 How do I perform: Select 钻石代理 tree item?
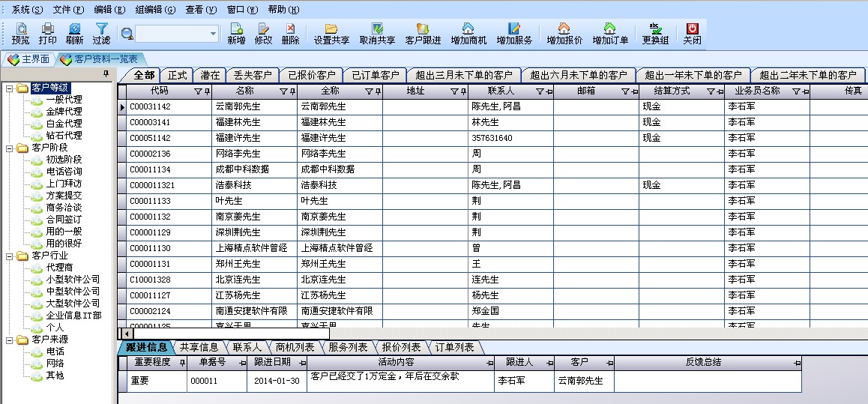pyautogui.click(x=64, y=135)
